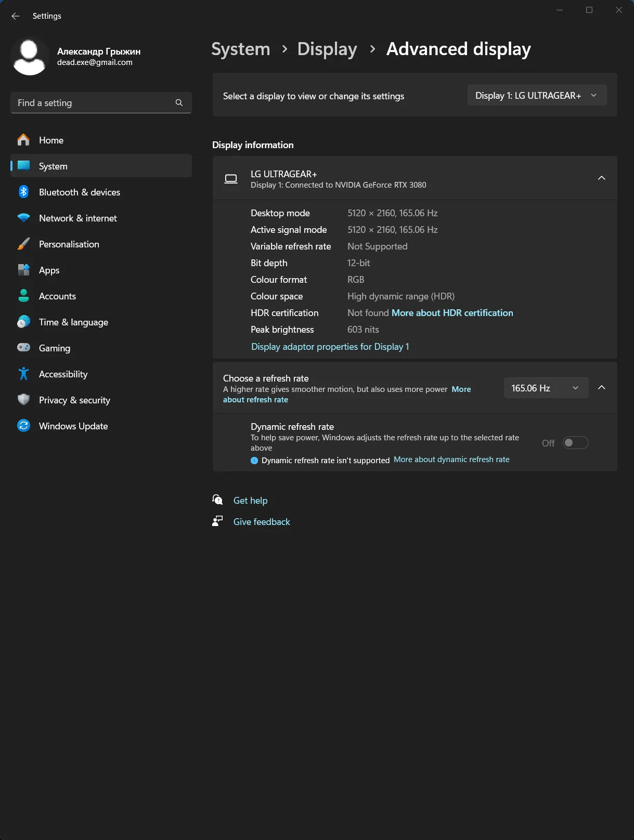Click the Accessibility figure icon

pos(23,374)
